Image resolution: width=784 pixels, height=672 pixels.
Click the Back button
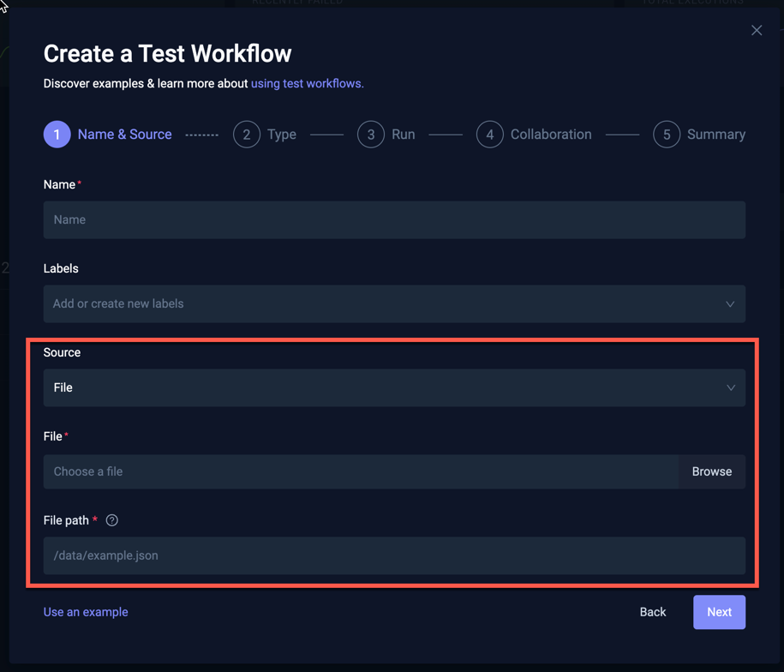(x=652, y=612)
